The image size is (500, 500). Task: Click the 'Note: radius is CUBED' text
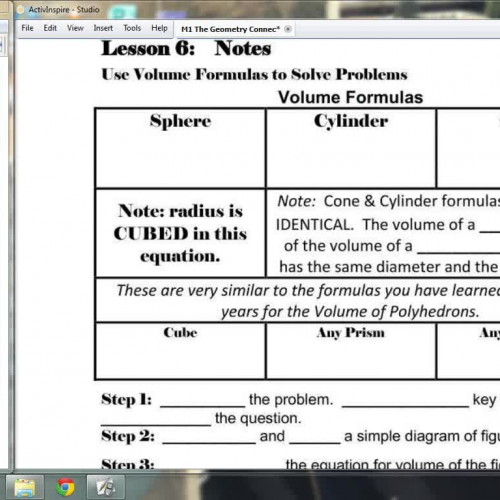[x=180, y=233]
